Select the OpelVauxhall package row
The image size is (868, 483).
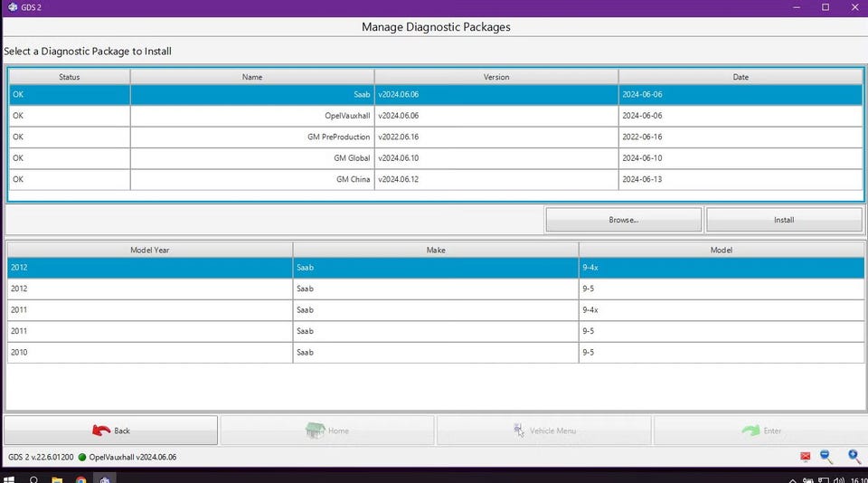point(436,116)
